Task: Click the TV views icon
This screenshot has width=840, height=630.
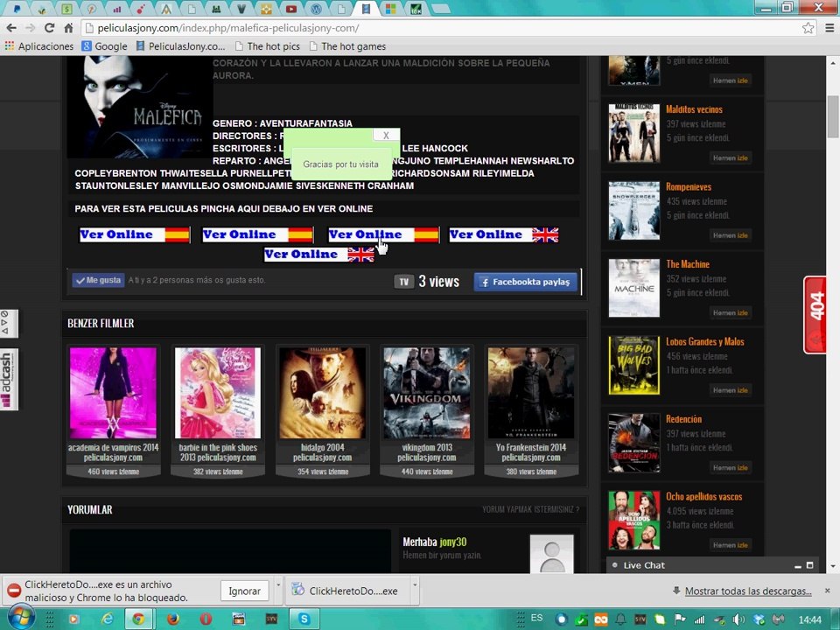Action: [x=404, y=282]
